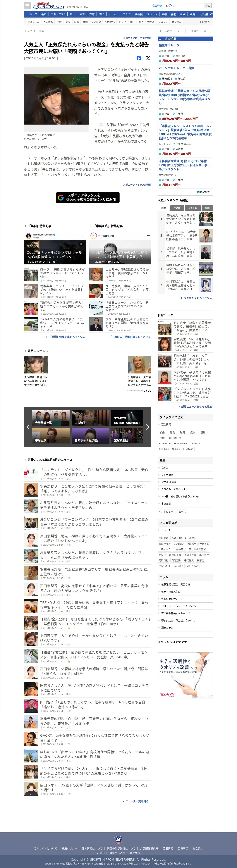Screen dimensions: 237x868
Task: Expand the その他 dropdown in sub navigation
Action: coord(205,22)
